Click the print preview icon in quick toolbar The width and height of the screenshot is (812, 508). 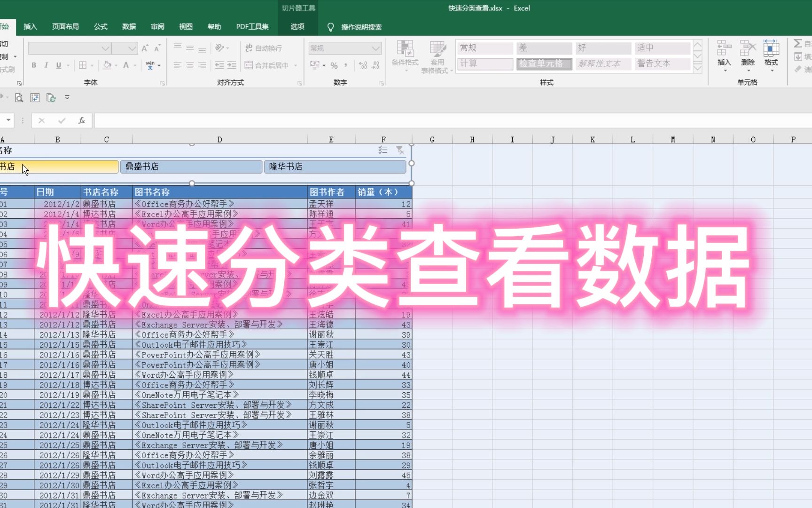(x=19, y=98)
